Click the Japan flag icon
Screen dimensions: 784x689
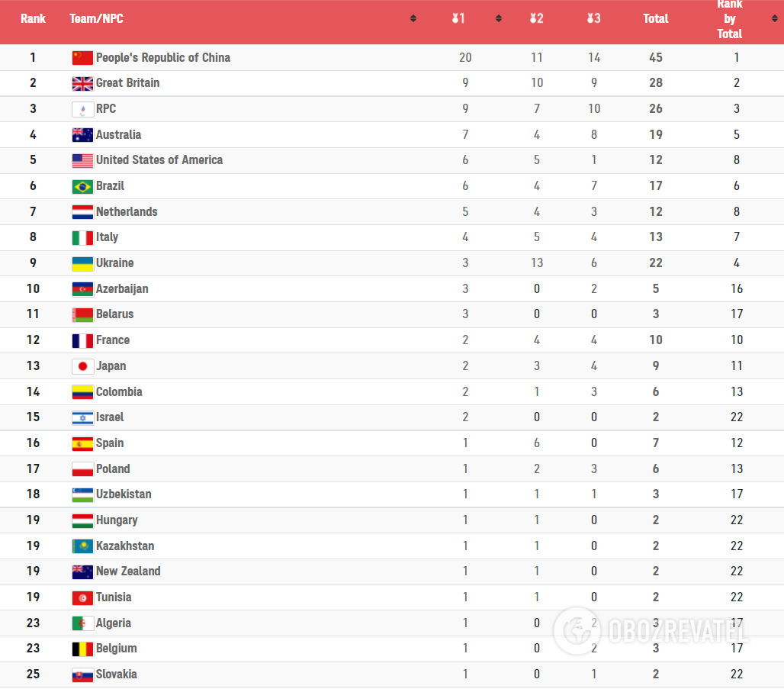click(x=82, y=366)
